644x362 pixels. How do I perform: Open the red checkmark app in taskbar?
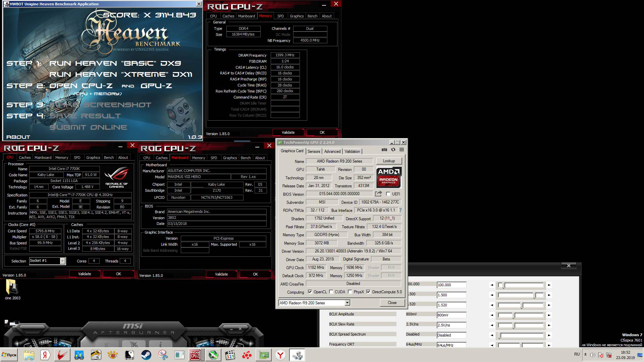coord(62,355)
